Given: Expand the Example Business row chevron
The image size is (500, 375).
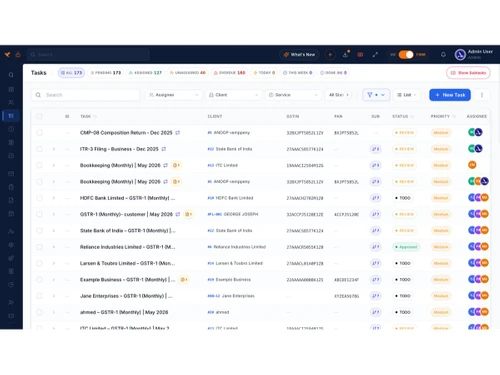Looking at the screenshot, I should coord(54,279).
